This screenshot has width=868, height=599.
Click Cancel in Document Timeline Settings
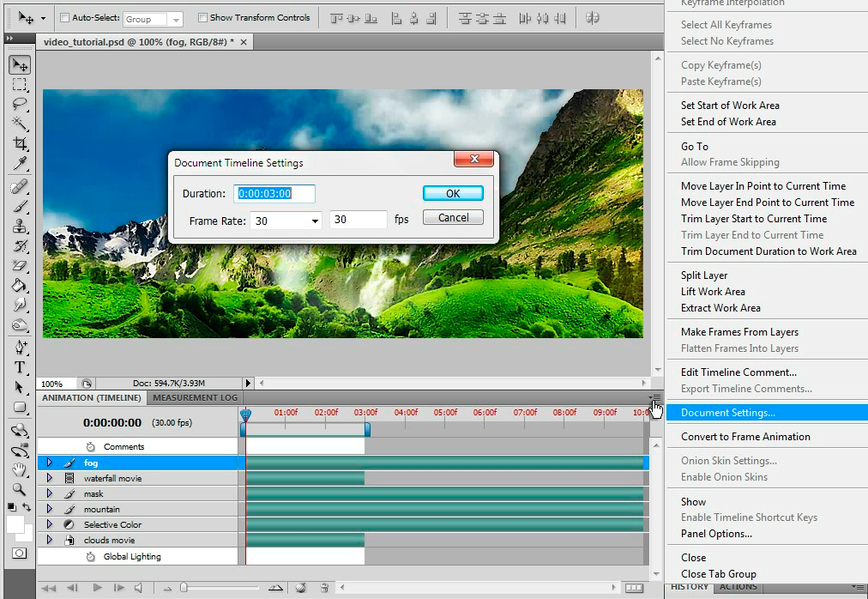click(x=453, y=217)
